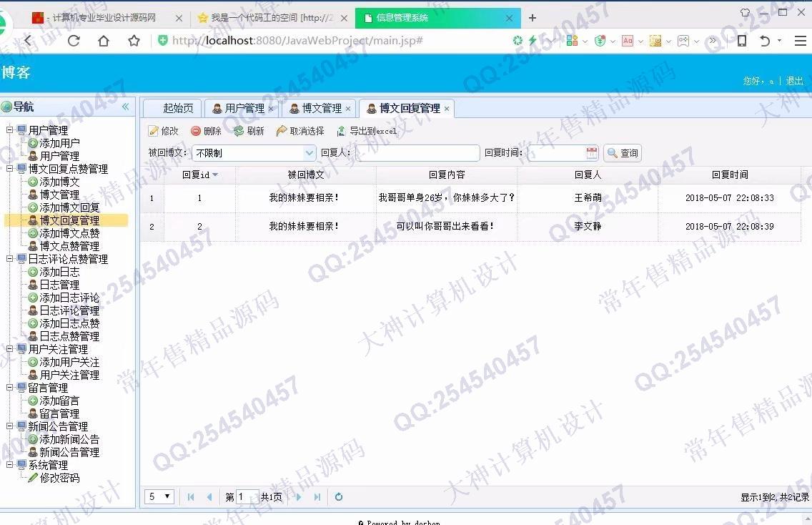This screenshot has height=525, width=812.
Task: Go to the next page icon
Action: (x=299, y=497)
